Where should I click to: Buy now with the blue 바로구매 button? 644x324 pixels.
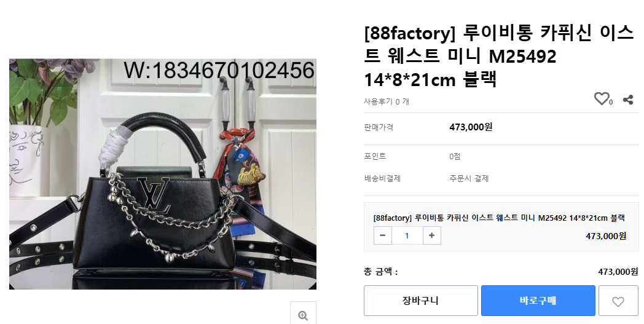[538, 301]
